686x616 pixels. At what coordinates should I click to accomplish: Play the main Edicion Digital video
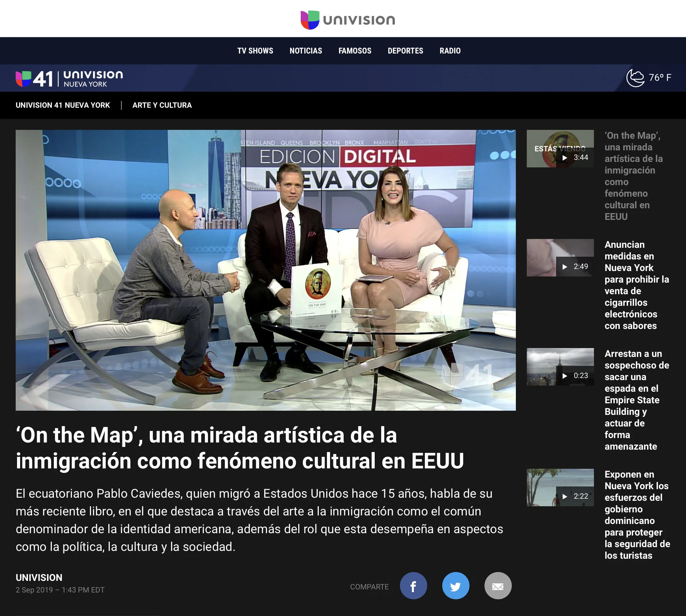(x=266, y=270)
